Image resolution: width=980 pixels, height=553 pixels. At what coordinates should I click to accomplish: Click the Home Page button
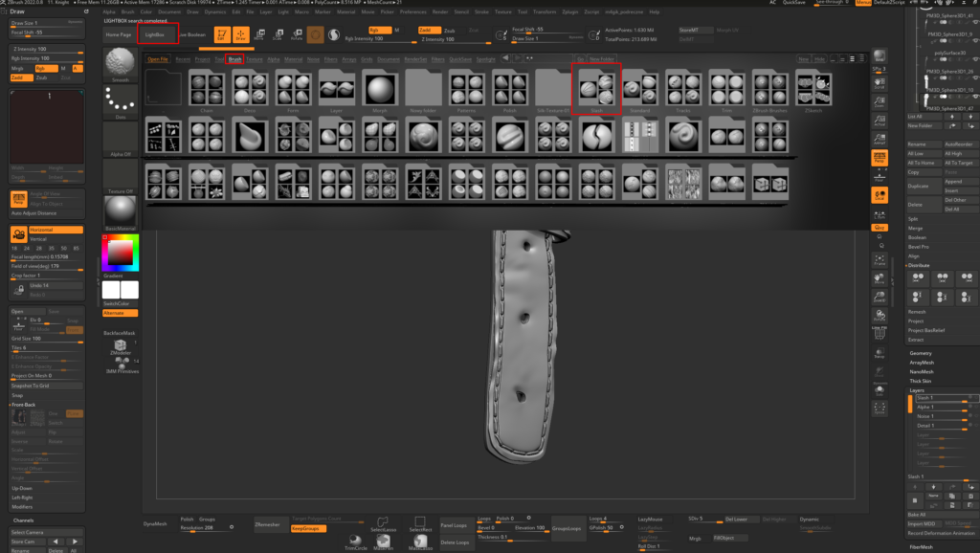click(119, 34)
